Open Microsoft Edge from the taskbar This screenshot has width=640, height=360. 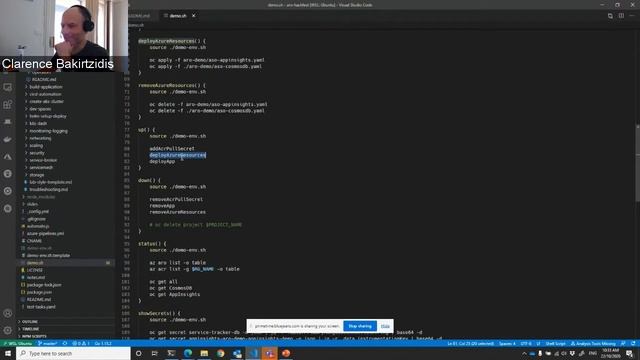188,353
